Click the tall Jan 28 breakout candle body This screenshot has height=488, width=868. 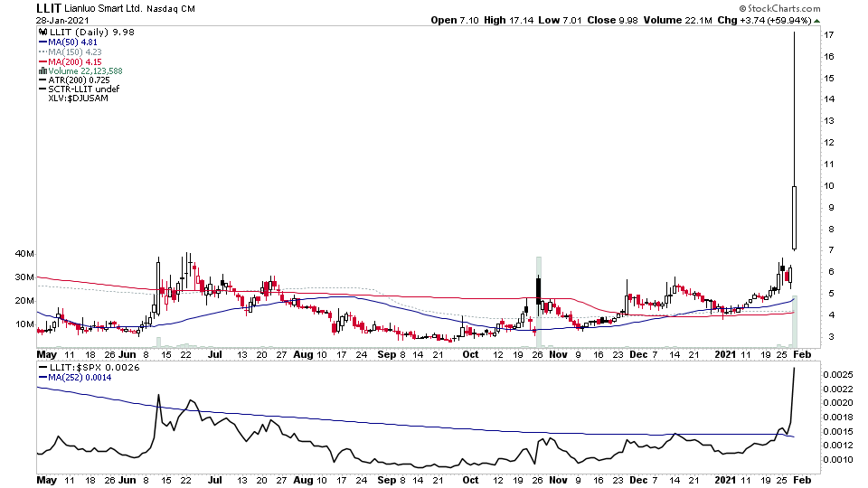[x=795, y=218]
